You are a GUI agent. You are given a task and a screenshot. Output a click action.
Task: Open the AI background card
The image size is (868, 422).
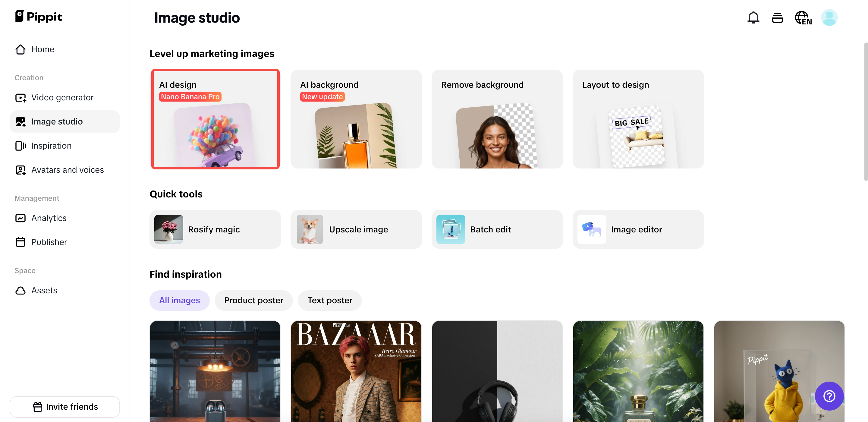356,119
